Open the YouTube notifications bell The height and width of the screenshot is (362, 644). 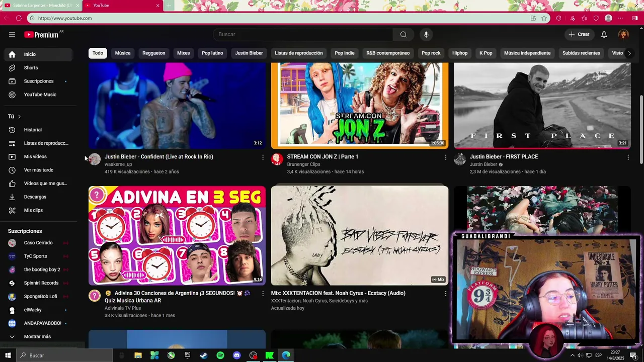pos(604,34)
